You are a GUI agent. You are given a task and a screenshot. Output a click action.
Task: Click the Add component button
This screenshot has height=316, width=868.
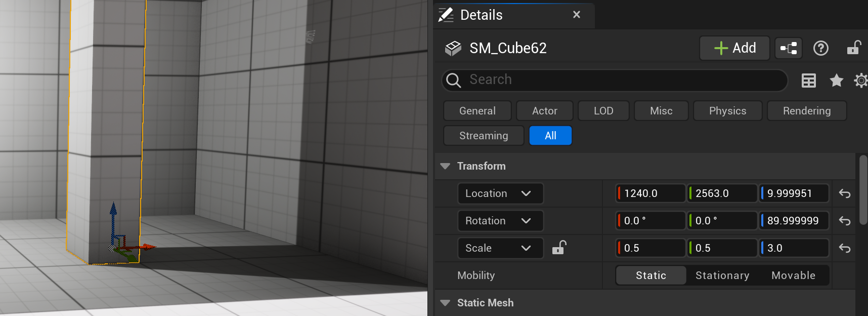(x=734, y=48)
